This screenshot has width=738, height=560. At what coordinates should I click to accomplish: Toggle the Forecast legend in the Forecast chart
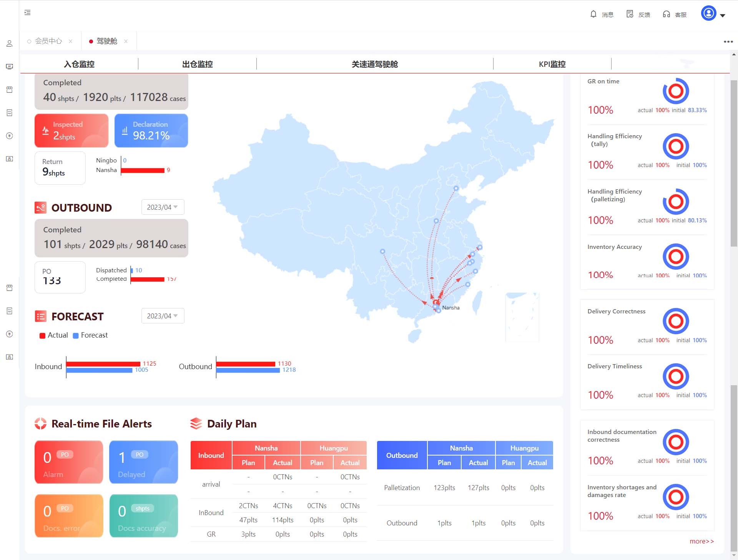point(90,335)
